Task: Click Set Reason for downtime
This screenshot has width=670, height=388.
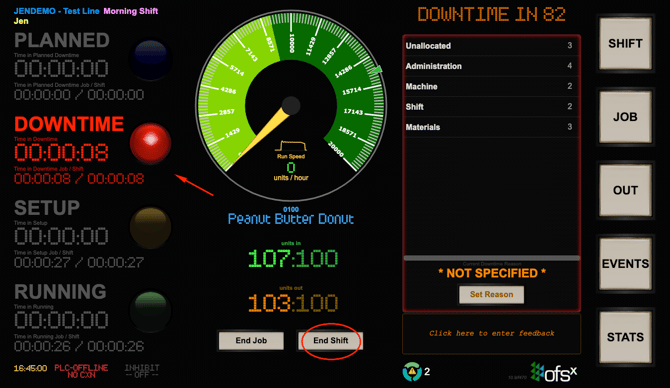Action: pyautogui.click(x=491, y=294)
